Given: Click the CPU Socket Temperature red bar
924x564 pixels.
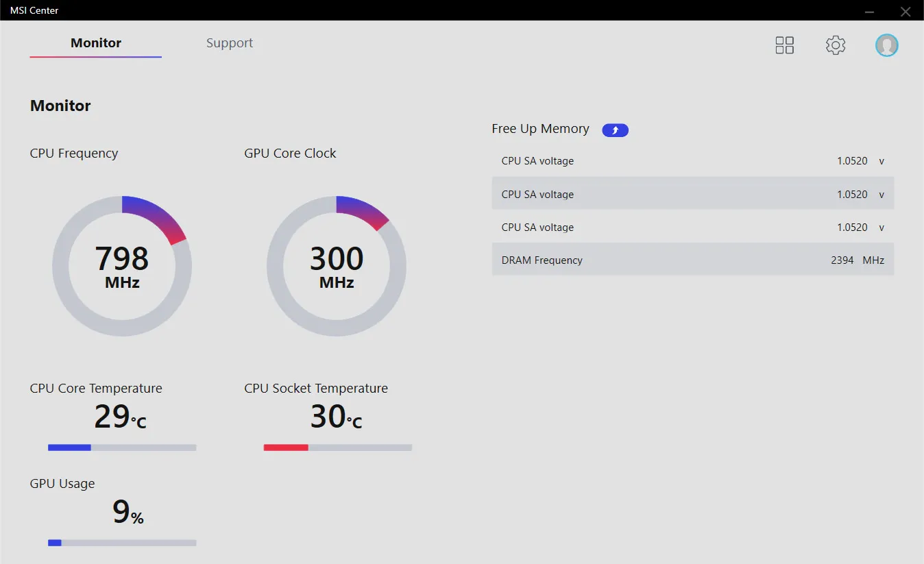Looking at the screenshot, I should click(286, 447).
